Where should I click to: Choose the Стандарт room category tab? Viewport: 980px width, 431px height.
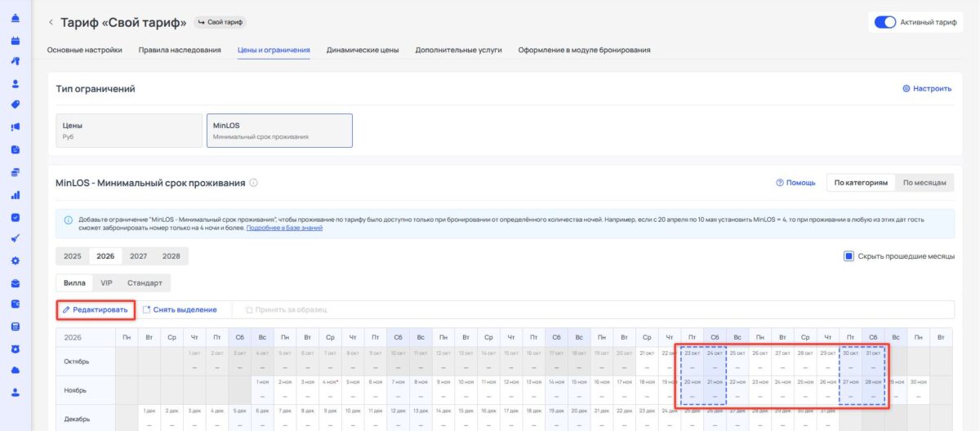145,283
